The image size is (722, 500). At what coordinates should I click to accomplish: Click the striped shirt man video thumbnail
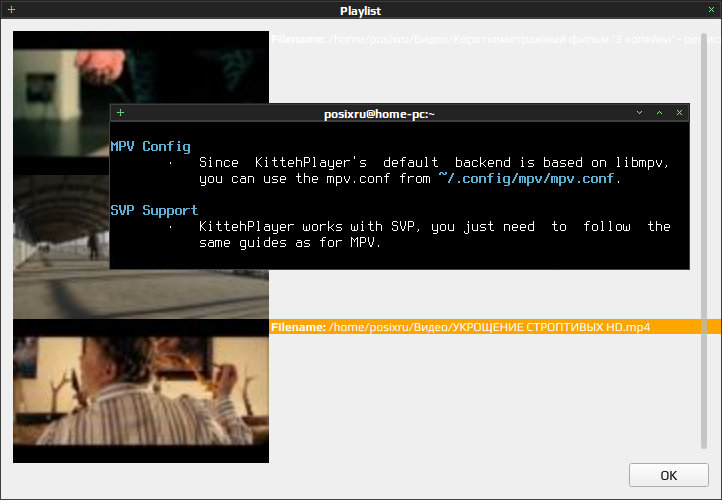pyautogui.click(x=141, y=391)
